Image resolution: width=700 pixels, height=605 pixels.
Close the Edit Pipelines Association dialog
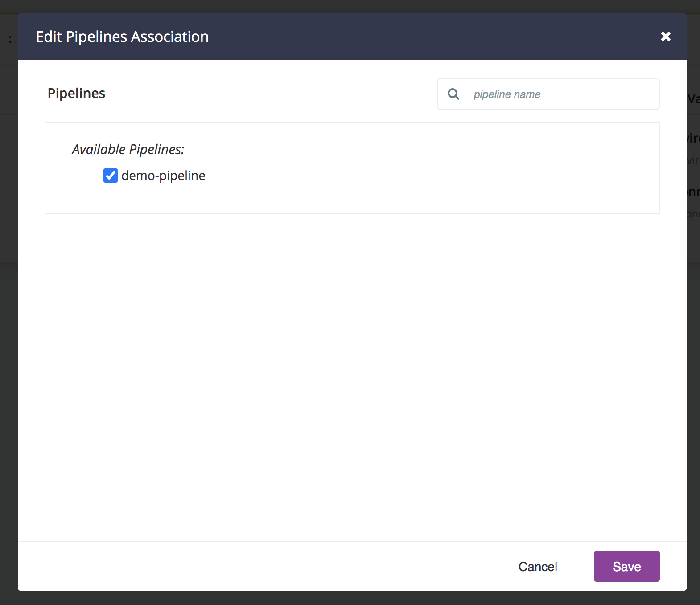666,37
